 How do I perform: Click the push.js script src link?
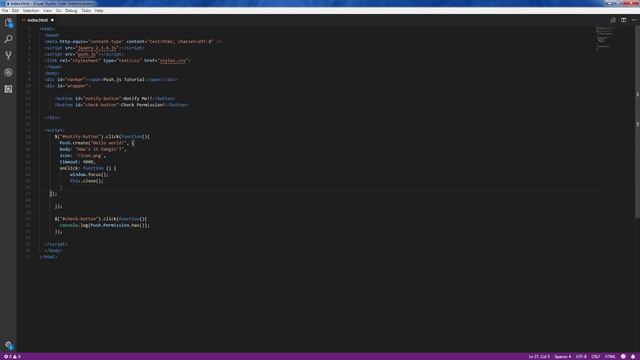(87, 54)
